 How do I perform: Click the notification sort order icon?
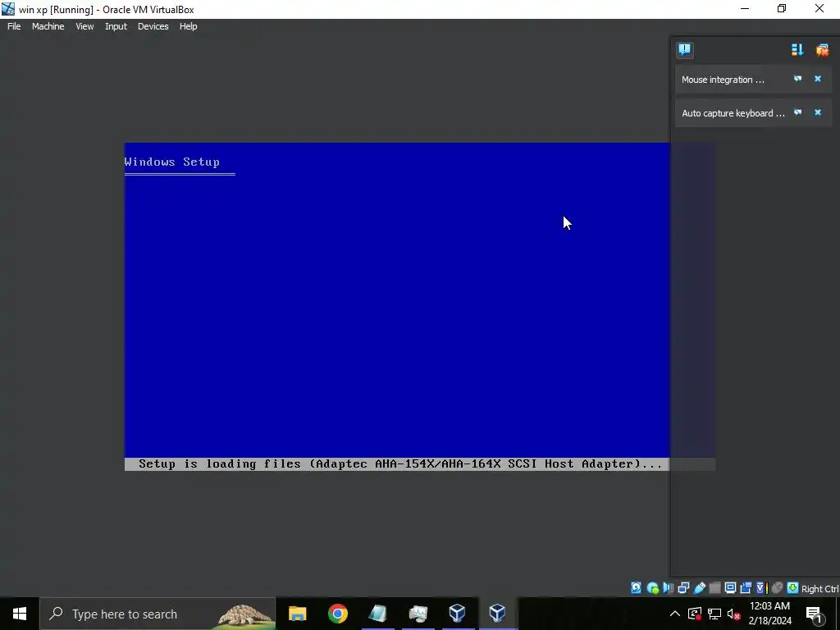pos(797,50)
